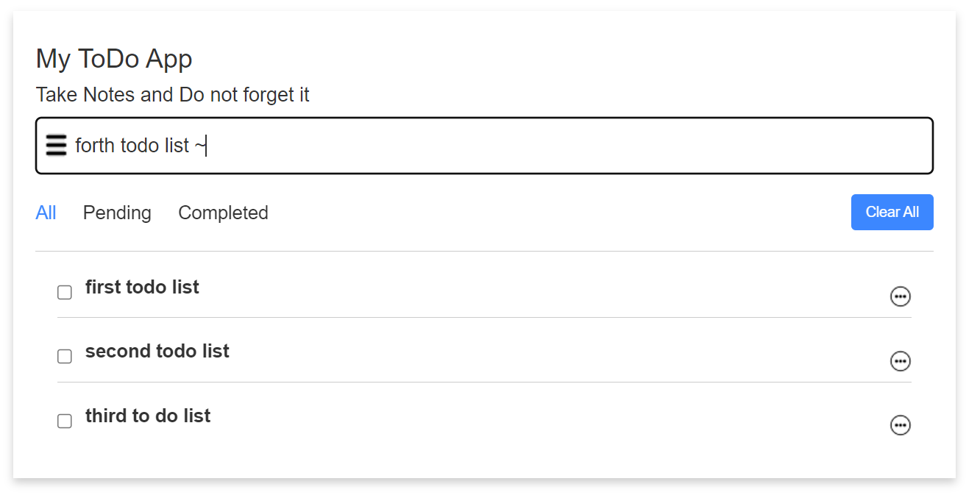Click the blue Clear All button

(x=892, y=212)
